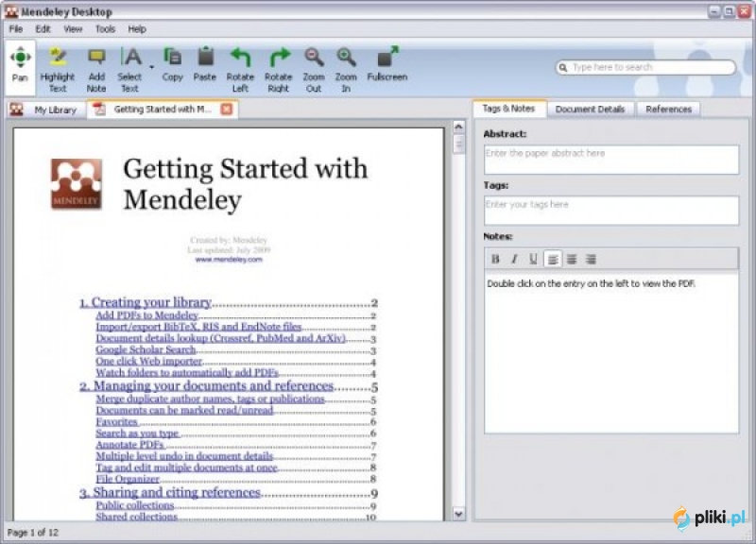Click the 'Page 1 of 12' status text
Screen dimensions: 756x544
pyautogui.click(x=33, y=533)
